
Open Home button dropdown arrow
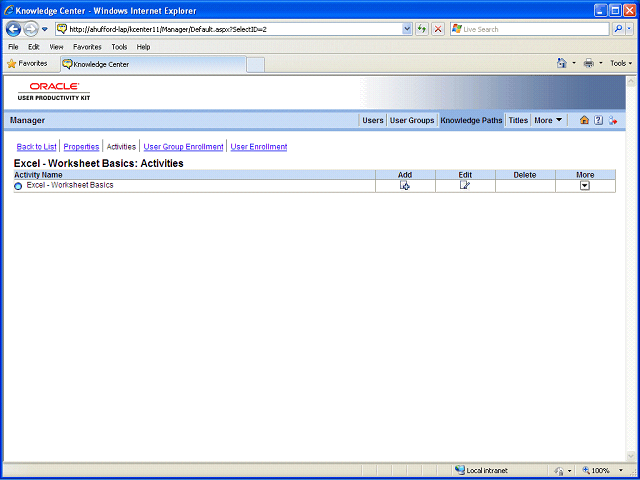pos(573,63)
